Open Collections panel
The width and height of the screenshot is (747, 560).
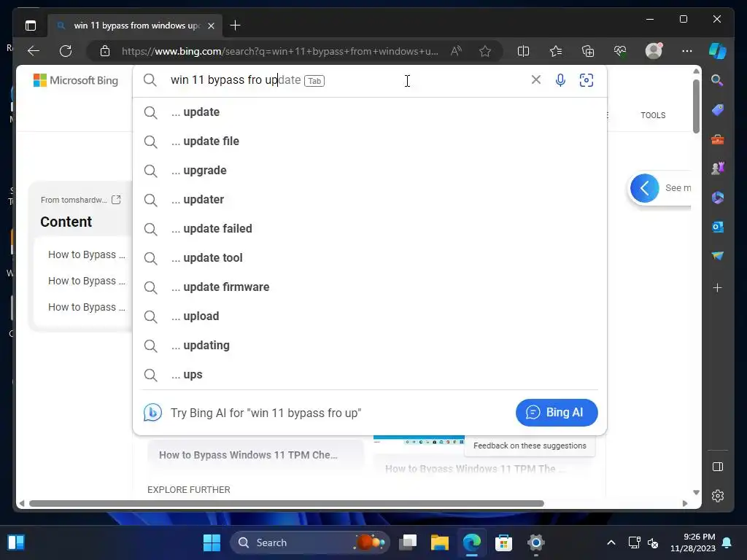pos(588,51)
